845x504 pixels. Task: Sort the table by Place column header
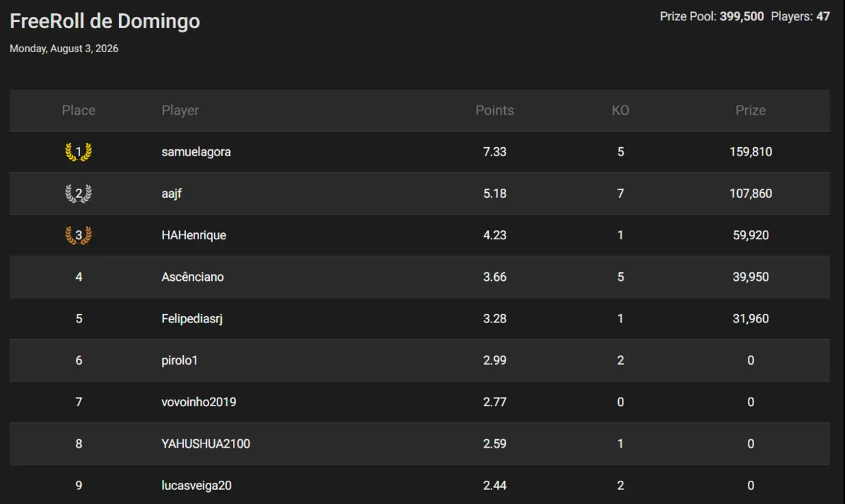point(78,111)
